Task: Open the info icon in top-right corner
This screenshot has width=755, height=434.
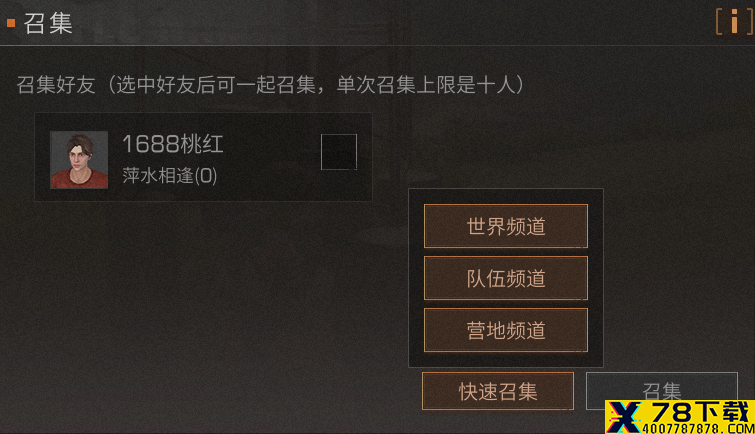Action: pos(734,22)
